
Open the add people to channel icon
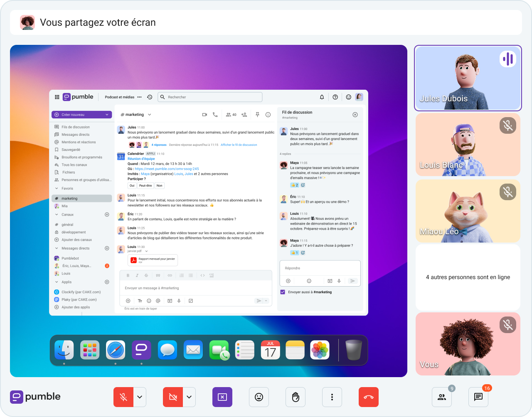click(244, 114)
